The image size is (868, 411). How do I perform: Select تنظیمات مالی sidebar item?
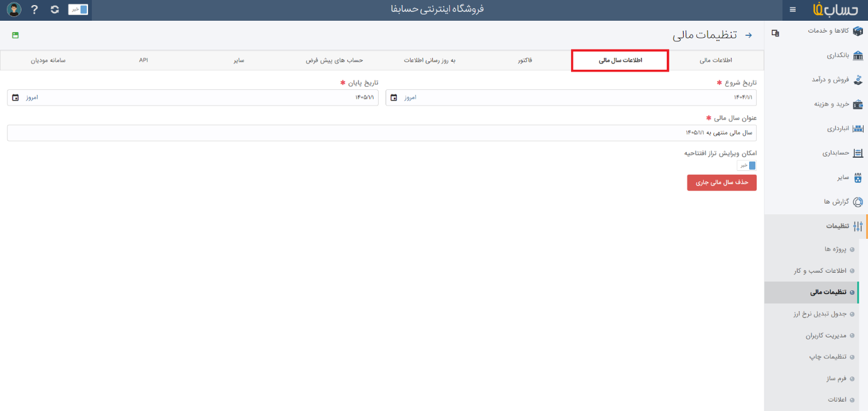811,292
